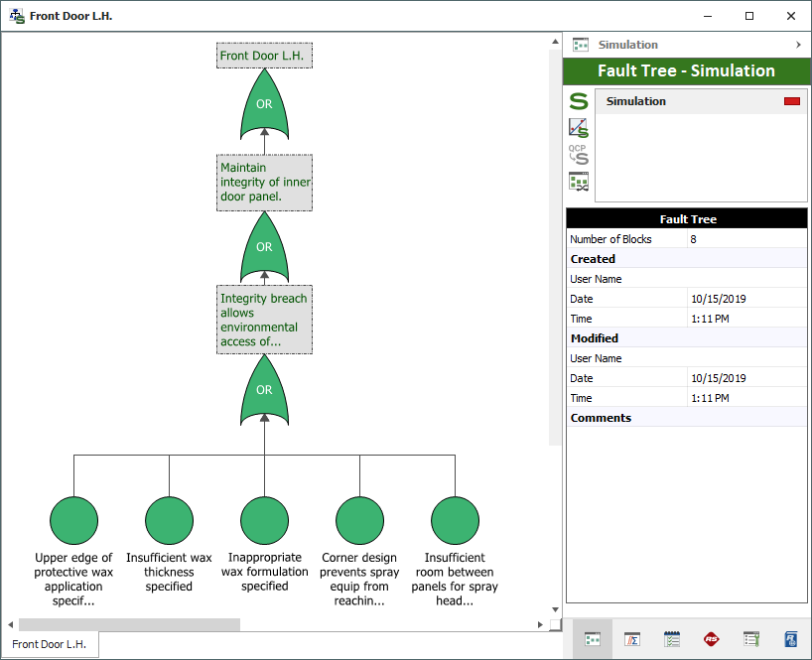The width and height of the screenshot is (812, 660).
Task: Open the simulation plot icon
Action: click(578, 127)
